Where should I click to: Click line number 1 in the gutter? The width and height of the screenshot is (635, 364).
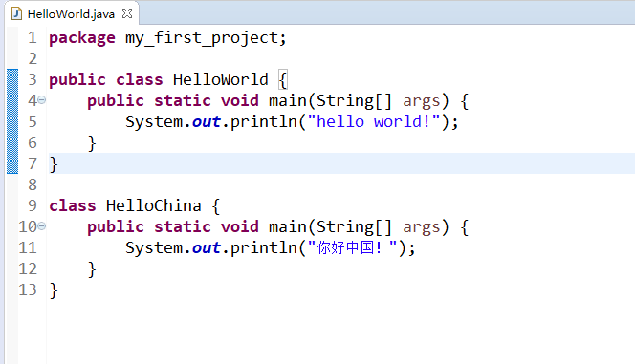coord(33,37)
